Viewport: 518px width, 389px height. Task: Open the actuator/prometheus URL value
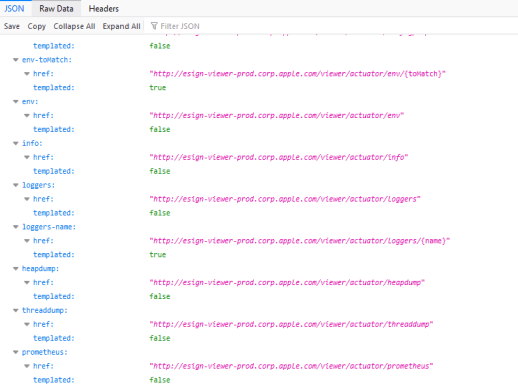[x=291, y=366]
